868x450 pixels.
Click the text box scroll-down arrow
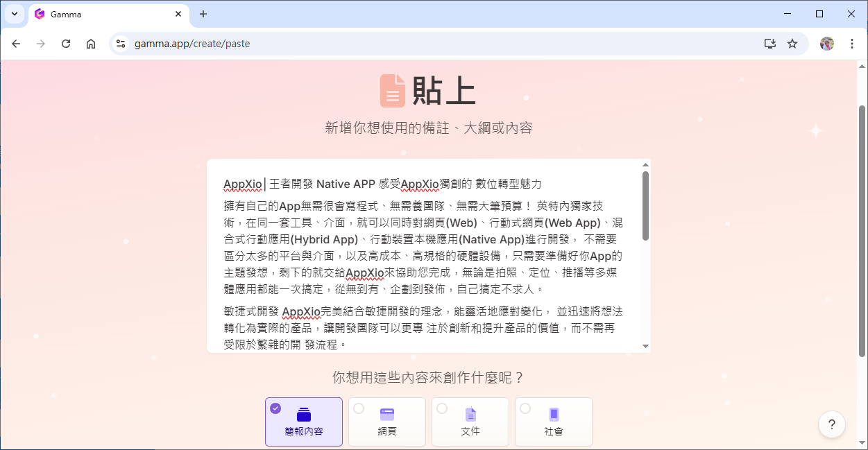click(645, 346)
